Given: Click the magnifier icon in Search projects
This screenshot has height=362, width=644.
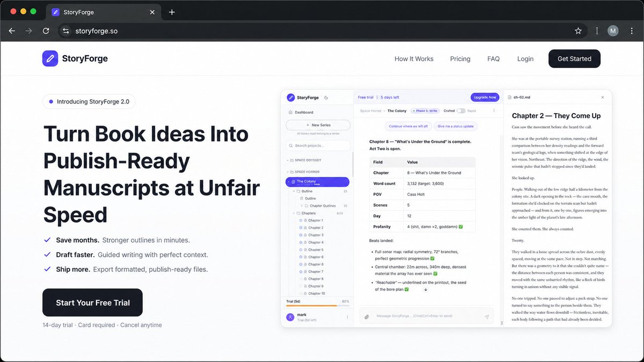Looking at the screenshot, I should point(290,145).
